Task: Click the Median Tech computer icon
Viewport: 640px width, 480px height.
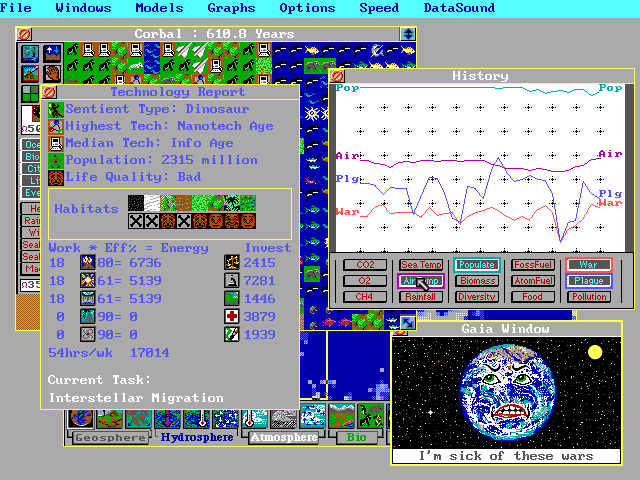Action: pyautogui.click(x=56, y=143)
